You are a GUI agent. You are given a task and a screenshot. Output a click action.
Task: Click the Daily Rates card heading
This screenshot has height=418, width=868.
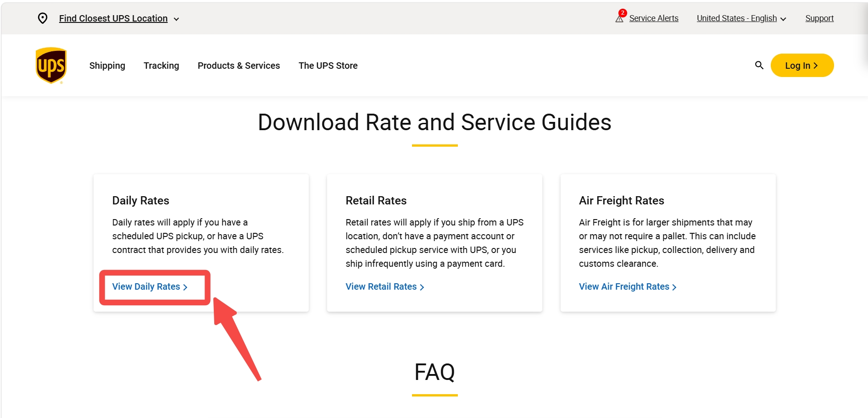(x=141, y=200)
